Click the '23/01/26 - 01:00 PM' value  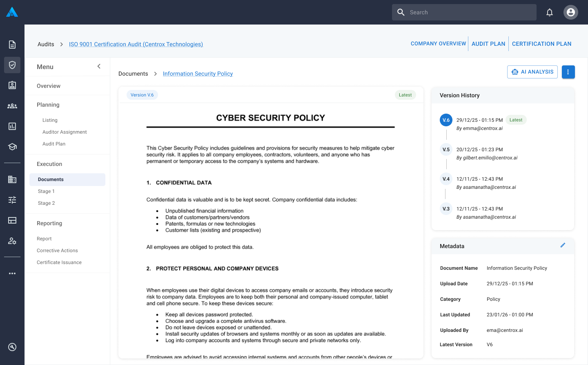click(510, 315)
